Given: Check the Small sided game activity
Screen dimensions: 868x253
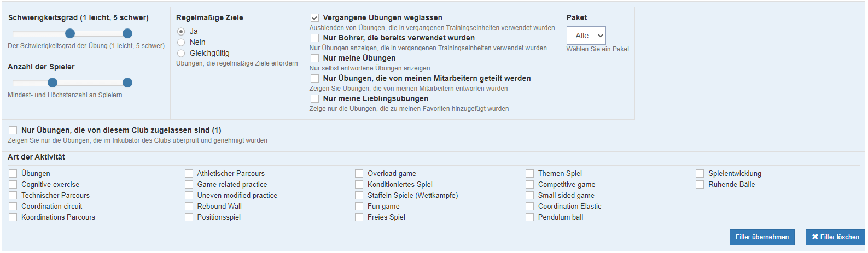Looking at the screenshot, I should [529, 196].
